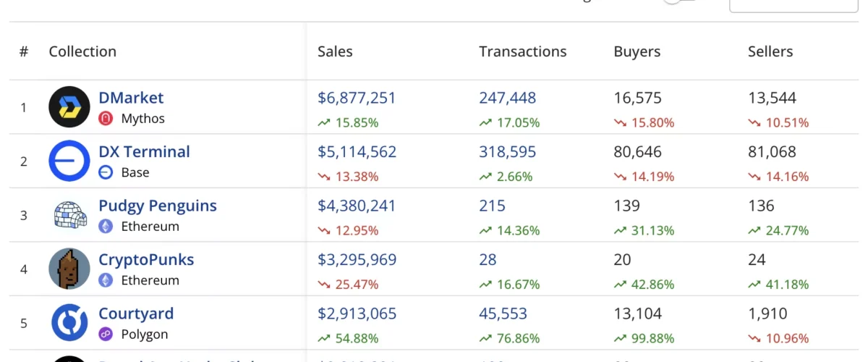
Task: Open the CryptoPunks collection link
Action: pyautogui.click(x=146, y=259)
